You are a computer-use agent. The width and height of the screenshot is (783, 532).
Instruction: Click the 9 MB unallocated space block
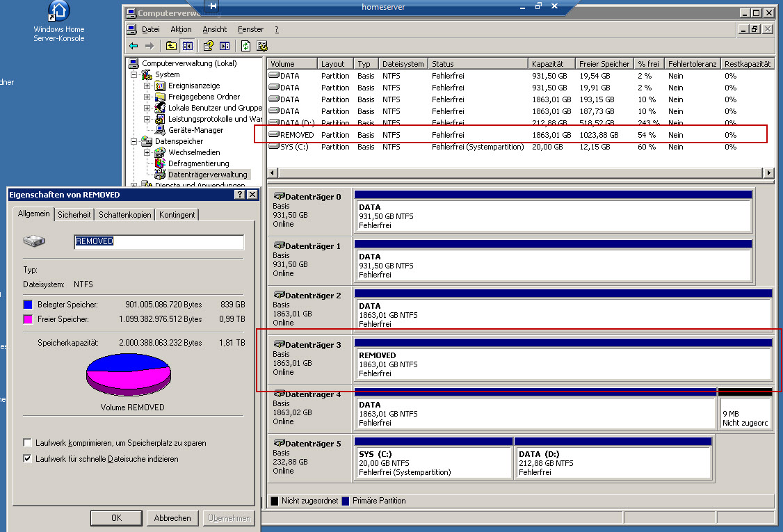[x=745, y=409]
